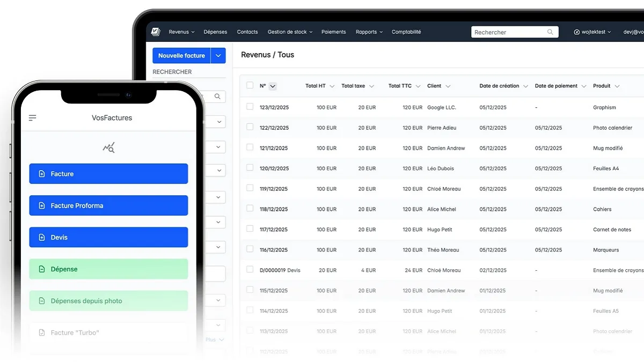The width and height of the screenshot is (644, 362).
Task: Tap Facture Proforma on the phone
Action: pyautogui.click(x=108, y=205)
